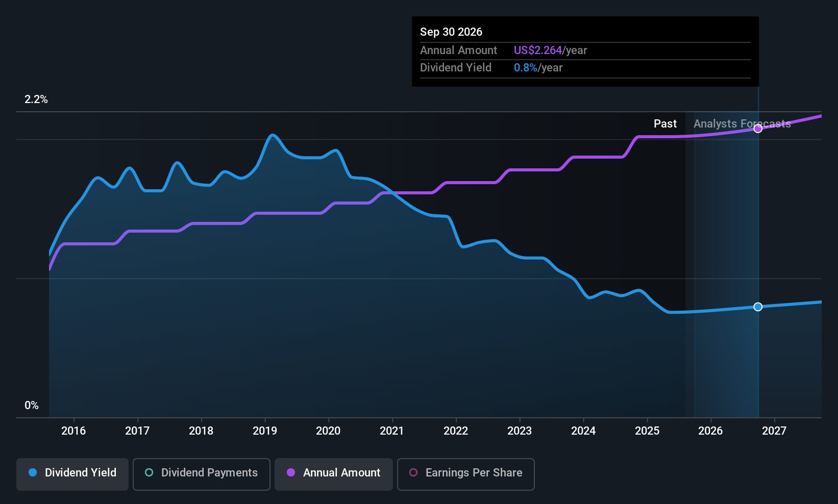
Task: Click the 0.8% dividend yield tooltip value
Action: (x=525, y=68)
